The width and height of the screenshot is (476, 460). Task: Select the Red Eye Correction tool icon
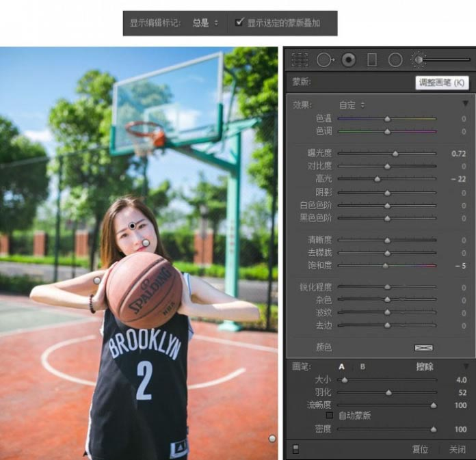[x=348, y=59]
